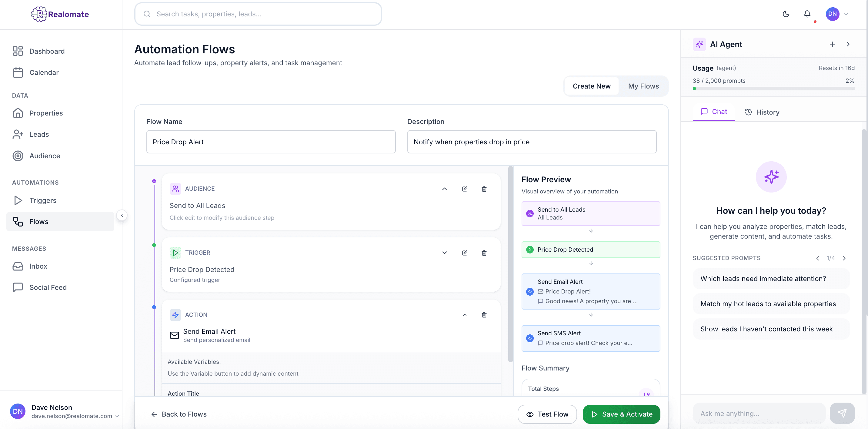Open notifications via the bell icon
The height and width of the screenshot is (429, 868).
tap(807, 14)
